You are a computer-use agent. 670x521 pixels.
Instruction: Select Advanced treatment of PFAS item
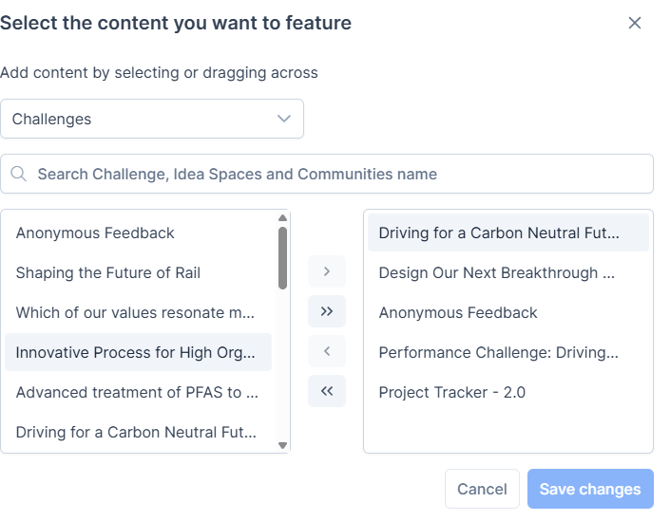point(138,392)
